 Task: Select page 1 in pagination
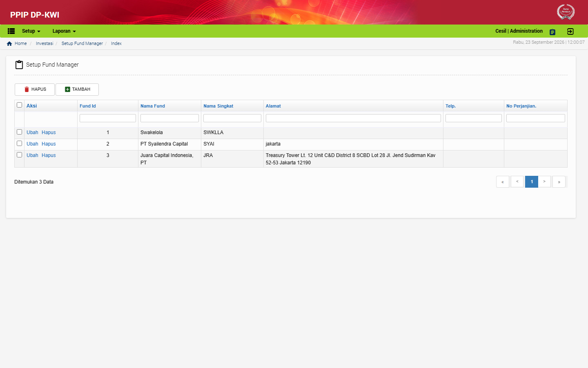(532, 182)
